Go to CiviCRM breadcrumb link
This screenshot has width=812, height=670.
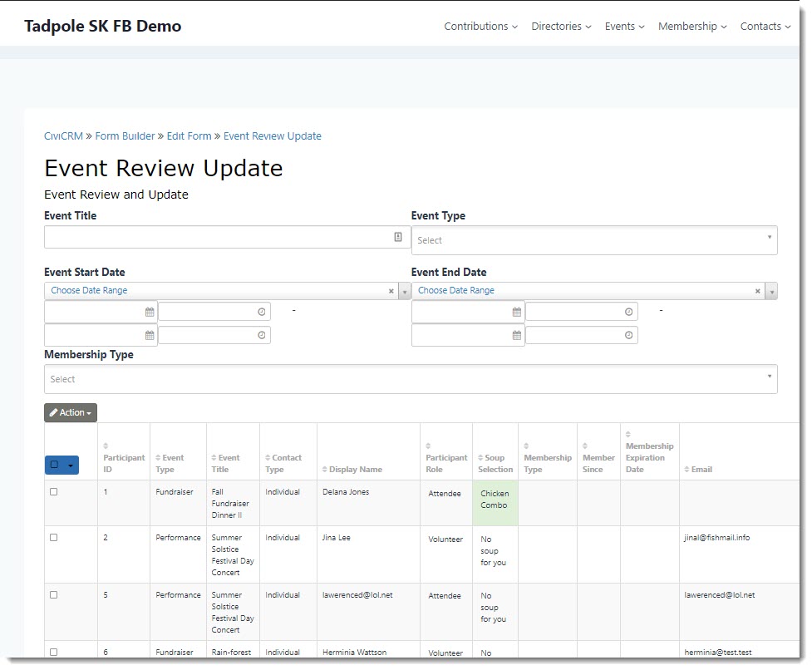[x=63, y=136]
